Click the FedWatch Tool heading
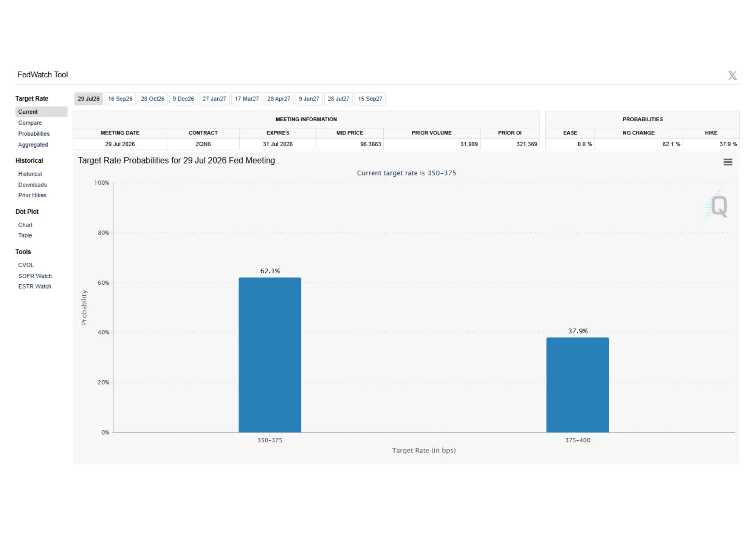The width and height of the screenshot is (756, 534). tap(43, 75)
